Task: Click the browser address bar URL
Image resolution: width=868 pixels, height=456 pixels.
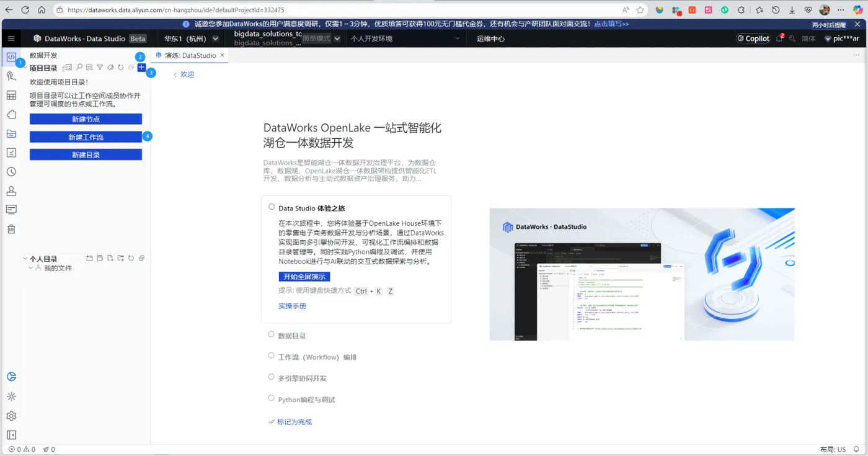Action: tap(176, 10)
